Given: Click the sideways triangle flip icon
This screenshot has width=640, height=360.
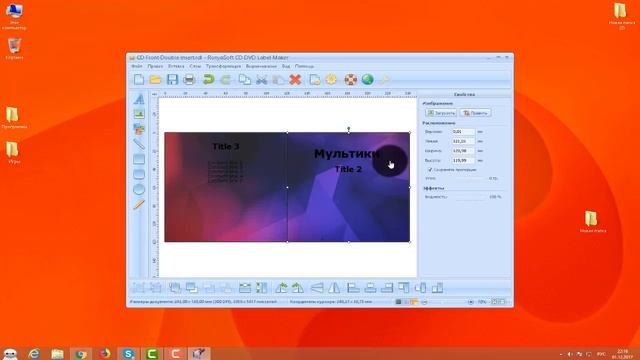Looking at the screenshot, I should point(317,288).
